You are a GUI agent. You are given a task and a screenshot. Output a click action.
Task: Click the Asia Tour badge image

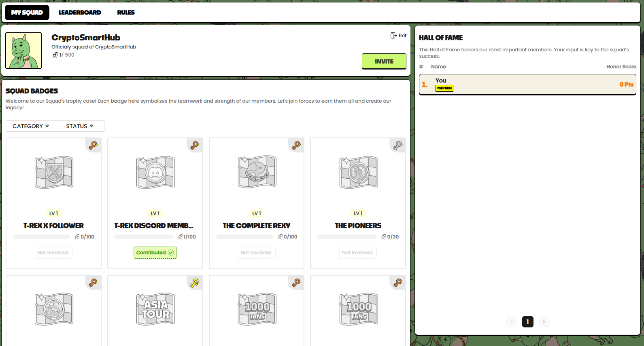point(155,309)
